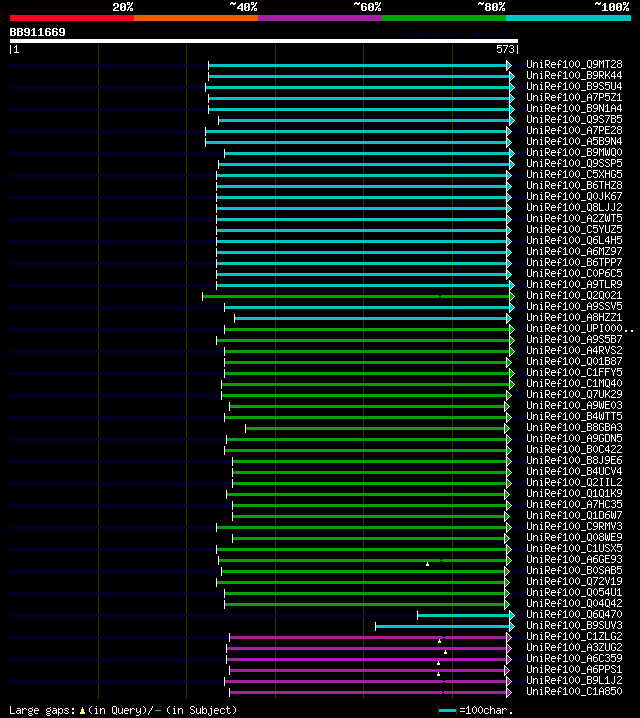640x718 pixels.
Task: Click the =100char scale legend bar
Action: [x=447, y=711]
